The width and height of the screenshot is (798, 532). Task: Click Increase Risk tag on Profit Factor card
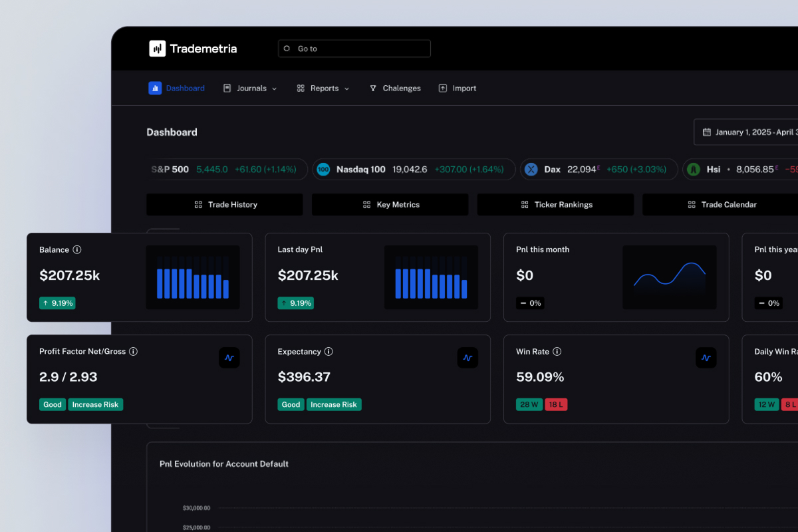tap(95, 404)
